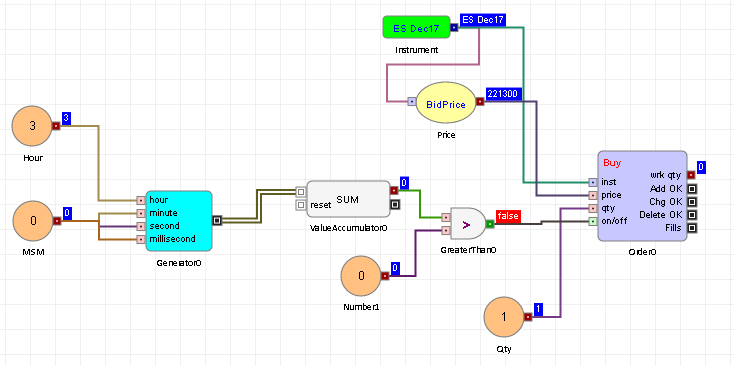The image size is (734, 366).
Task: Click the Hour block output port
Action: coord(56,125)
